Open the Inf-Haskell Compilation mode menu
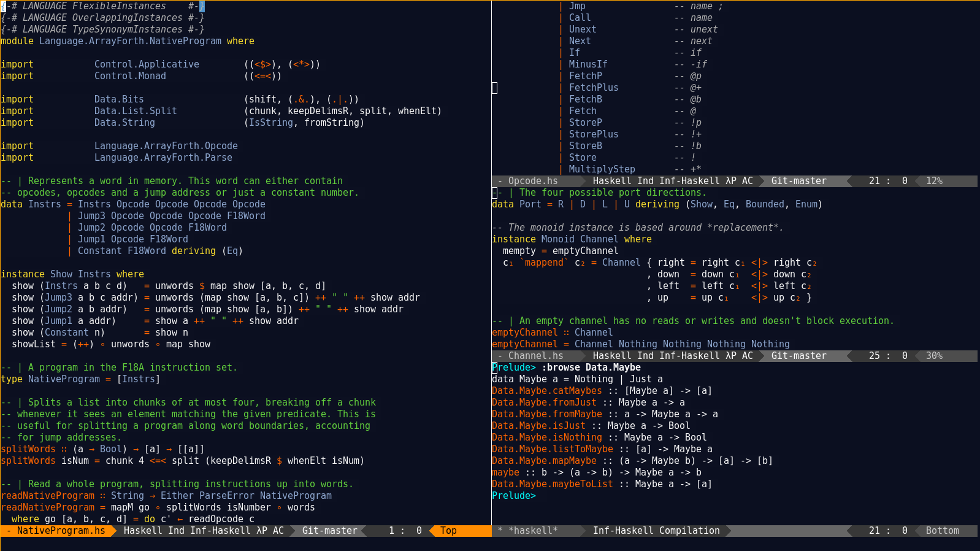This screenshot has width=980, height=551. [x=656, y=531]
